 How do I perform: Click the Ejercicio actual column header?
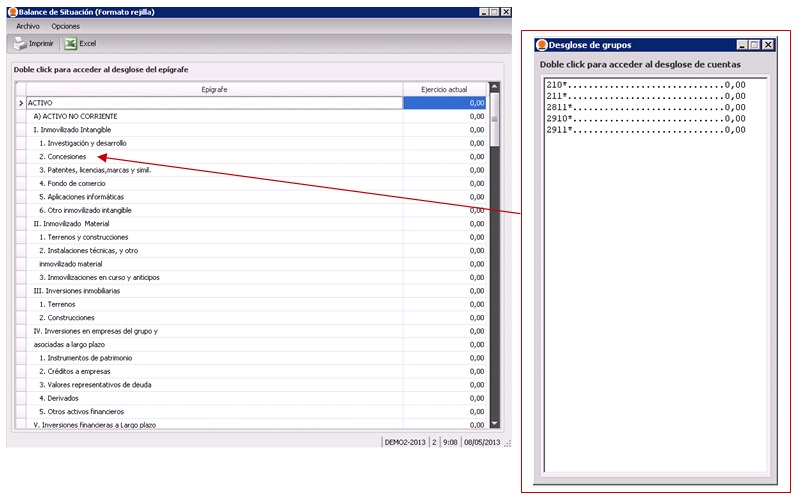444,89
